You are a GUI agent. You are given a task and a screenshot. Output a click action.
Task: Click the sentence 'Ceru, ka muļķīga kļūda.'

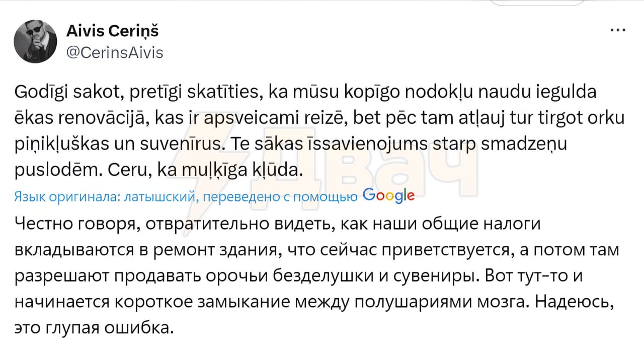coord(205,170)
